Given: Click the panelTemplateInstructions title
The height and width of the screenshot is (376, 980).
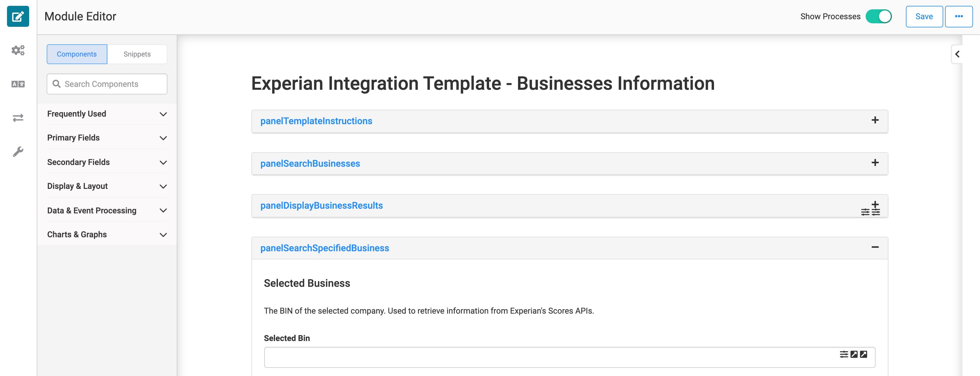Looking at the screenshot, I should [316, 121].
